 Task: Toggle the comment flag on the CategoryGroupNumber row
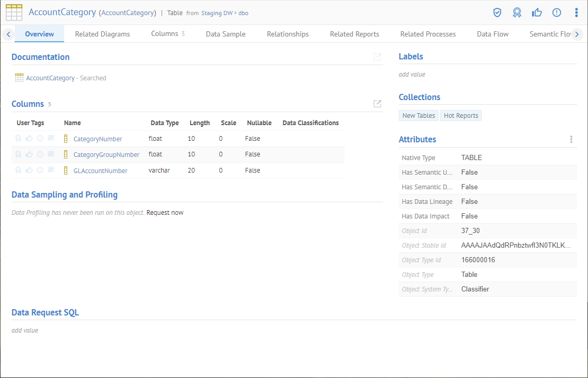click(x=51, y=154)
